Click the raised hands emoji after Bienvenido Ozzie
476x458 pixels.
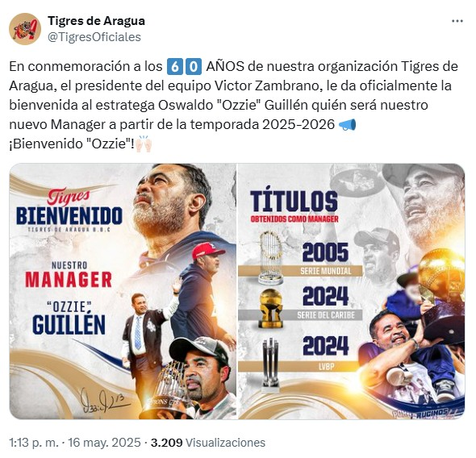point(144,144)
